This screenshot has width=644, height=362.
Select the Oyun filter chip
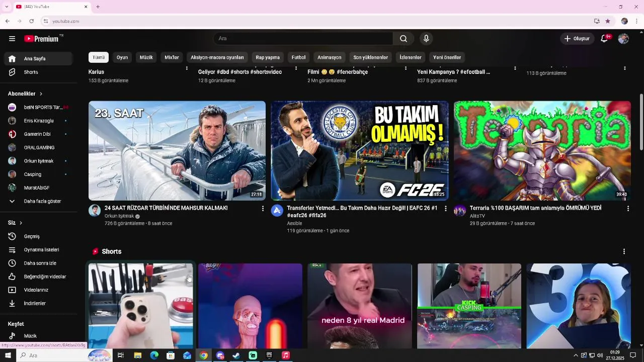[x=122, y=57]
